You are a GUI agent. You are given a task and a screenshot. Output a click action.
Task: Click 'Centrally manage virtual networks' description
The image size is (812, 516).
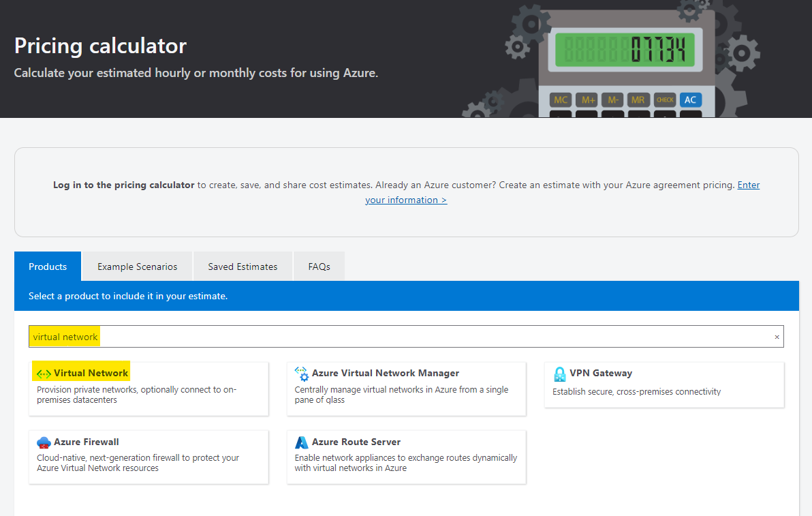[x=401, y=395]
